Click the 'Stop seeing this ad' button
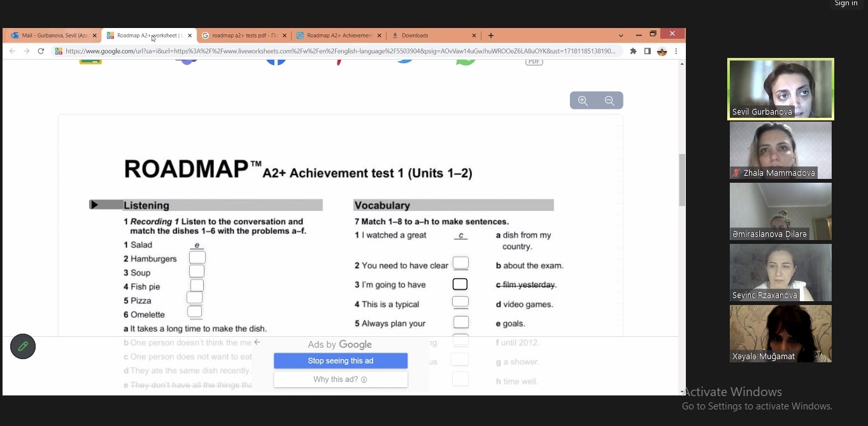The width and height of the screenshot is (868, 426). pyautogui.click(x=341, y=361)
